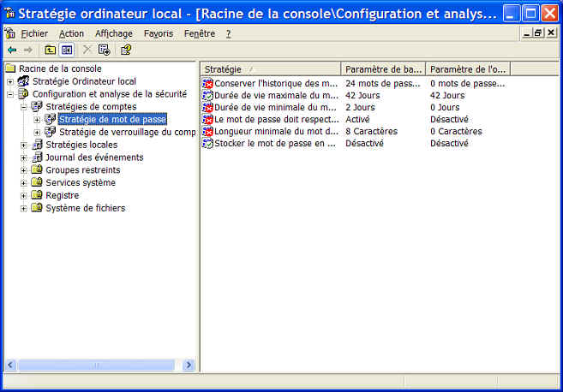Click the tree pane horizontal scrollbar thumb
563x392 pixels.
[x=96, y=365]
